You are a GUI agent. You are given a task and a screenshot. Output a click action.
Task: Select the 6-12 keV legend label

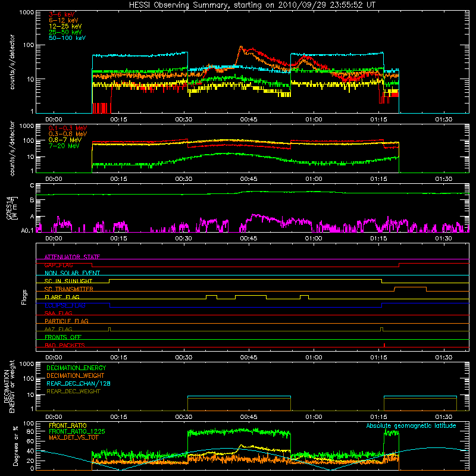(63, 20)
